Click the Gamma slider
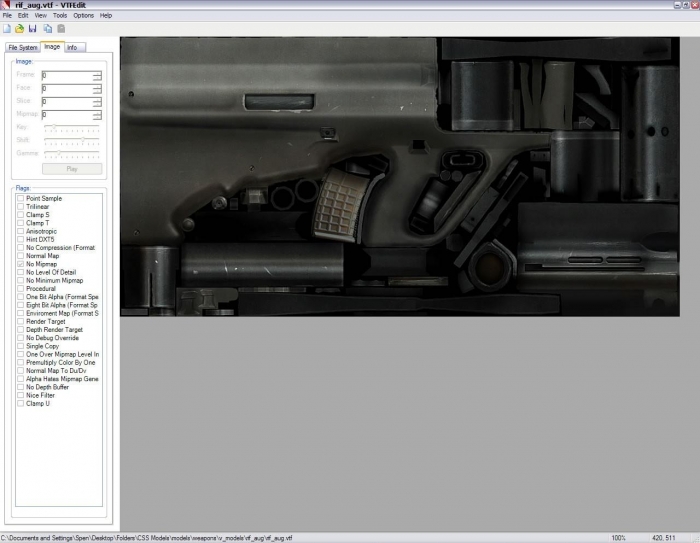Viewport: 700px width, 543px height. pos(71,153)
